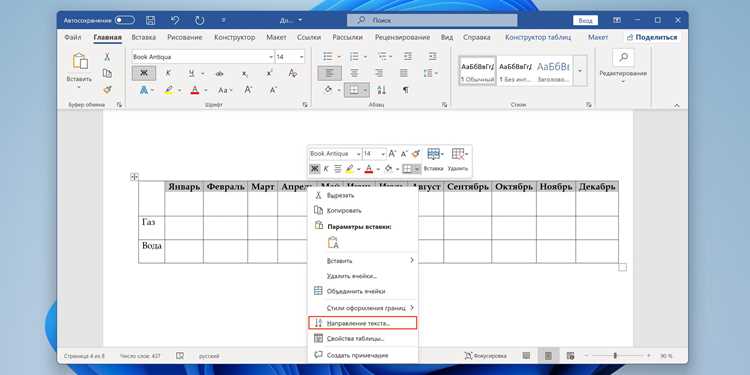The height and width of the screenshot is (375, 750).
Task: Click the Cut scissors icon in the ribbon
Action: (x=107, y=57)
